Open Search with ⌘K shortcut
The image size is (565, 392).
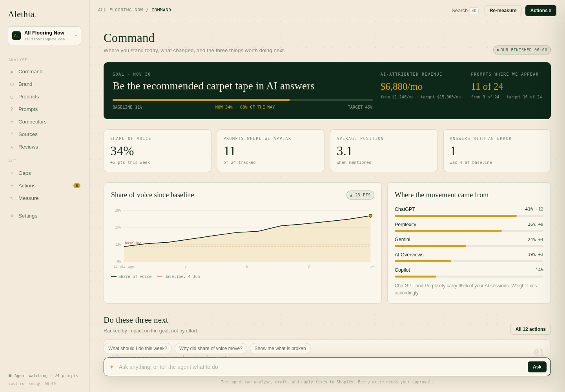pyautogui.click(x=465, y=11)
